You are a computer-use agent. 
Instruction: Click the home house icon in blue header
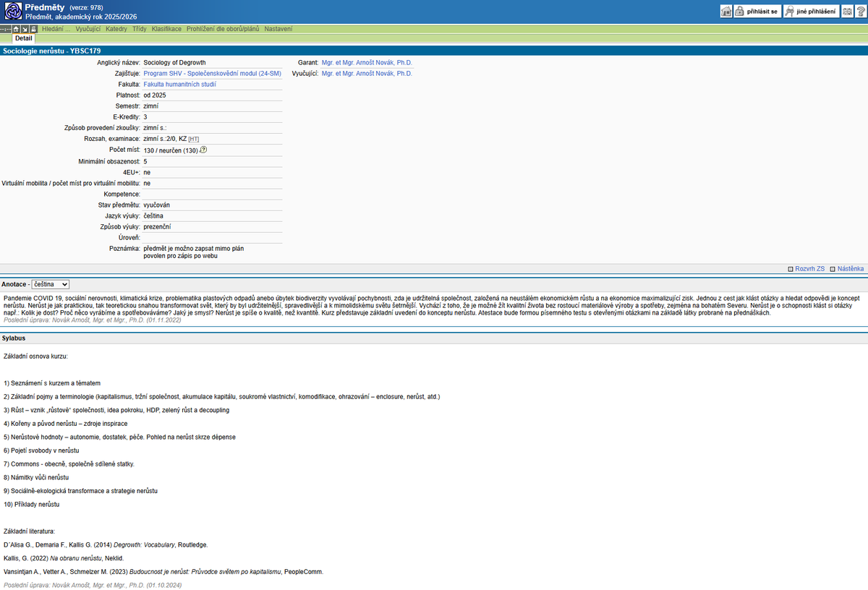[x=726, y=12]
